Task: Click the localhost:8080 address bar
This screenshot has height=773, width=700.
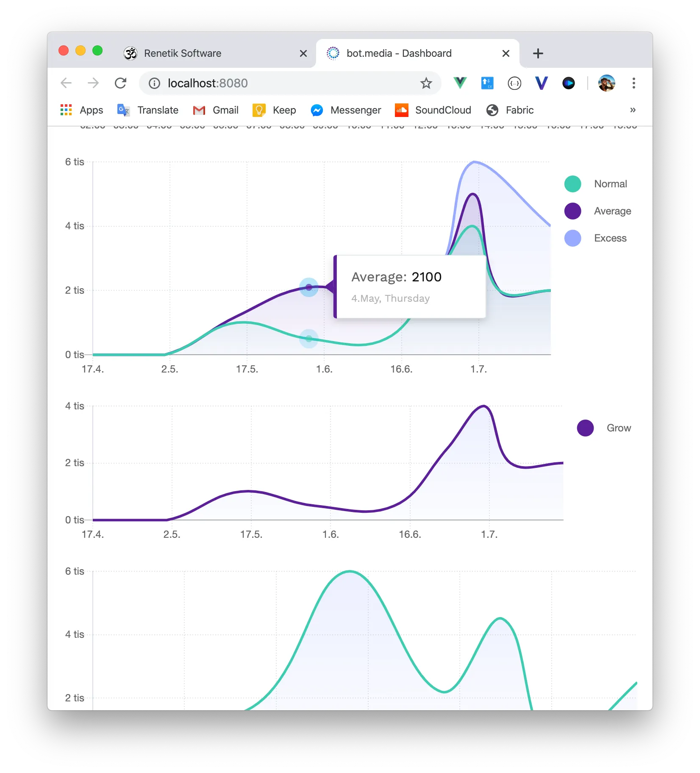Action: click(290, 83)
